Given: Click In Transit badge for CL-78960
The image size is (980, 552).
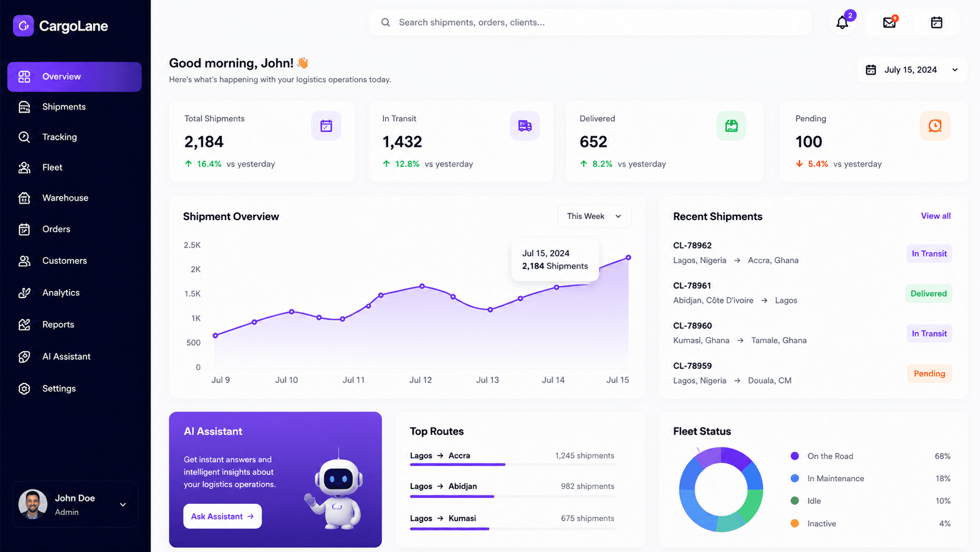Looking at the screenshot, I should click(x=929, y=333).
